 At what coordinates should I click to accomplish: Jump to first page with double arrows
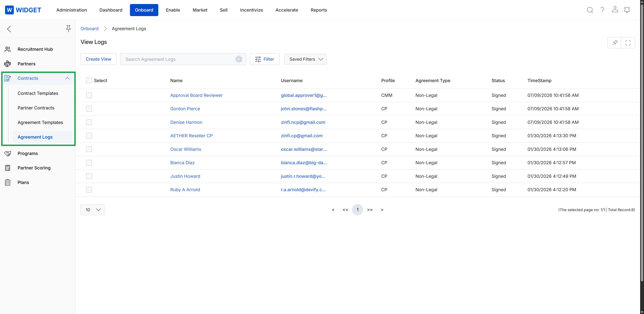(x=345, y=210)
